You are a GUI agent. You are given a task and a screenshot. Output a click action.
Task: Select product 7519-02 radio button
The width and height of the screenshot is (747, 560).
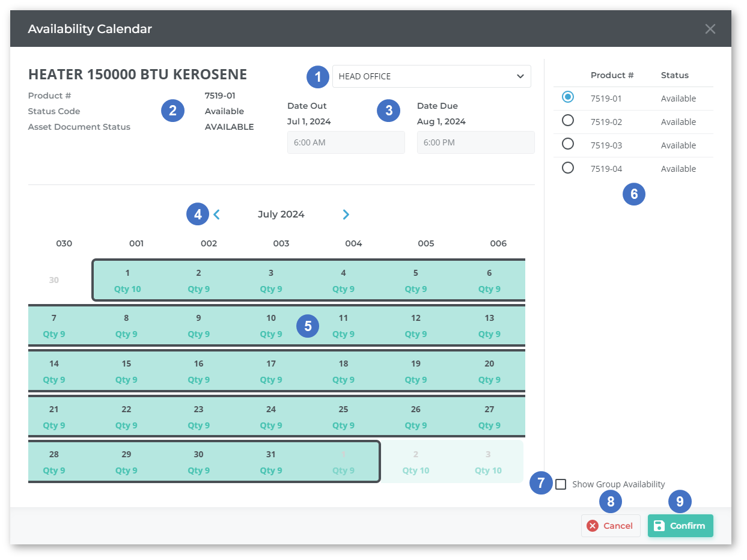(x=567, y=121)
